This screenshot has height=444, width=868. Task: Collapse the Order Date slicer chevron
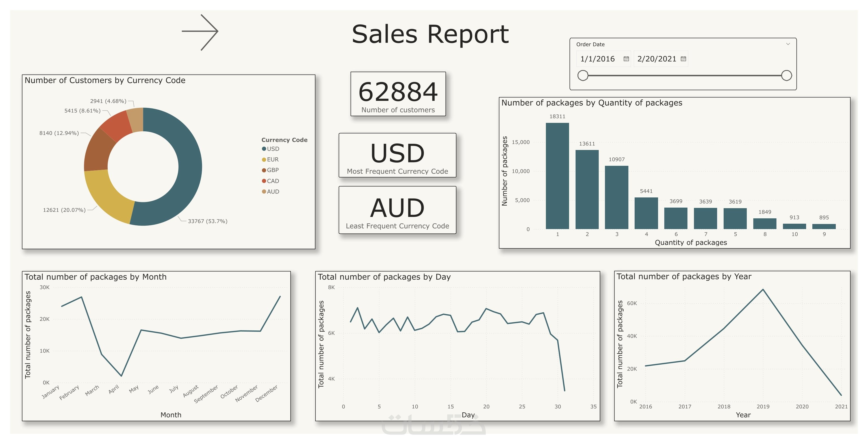click(x=788, y=44)
